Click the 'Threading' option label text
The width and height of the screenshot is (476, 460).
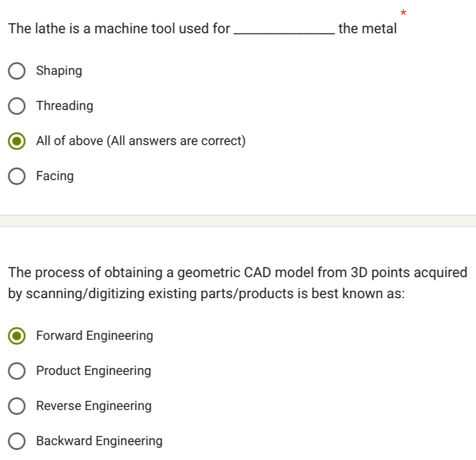click(65, 106)
